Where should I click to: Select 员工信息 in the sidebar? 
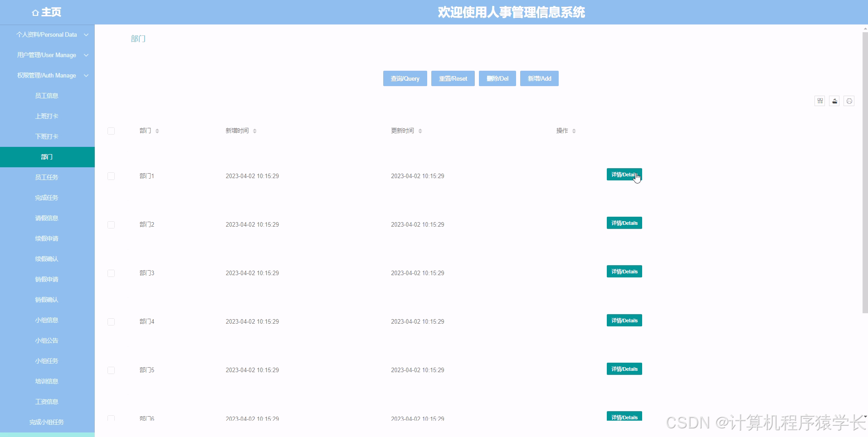click(47, 95)
